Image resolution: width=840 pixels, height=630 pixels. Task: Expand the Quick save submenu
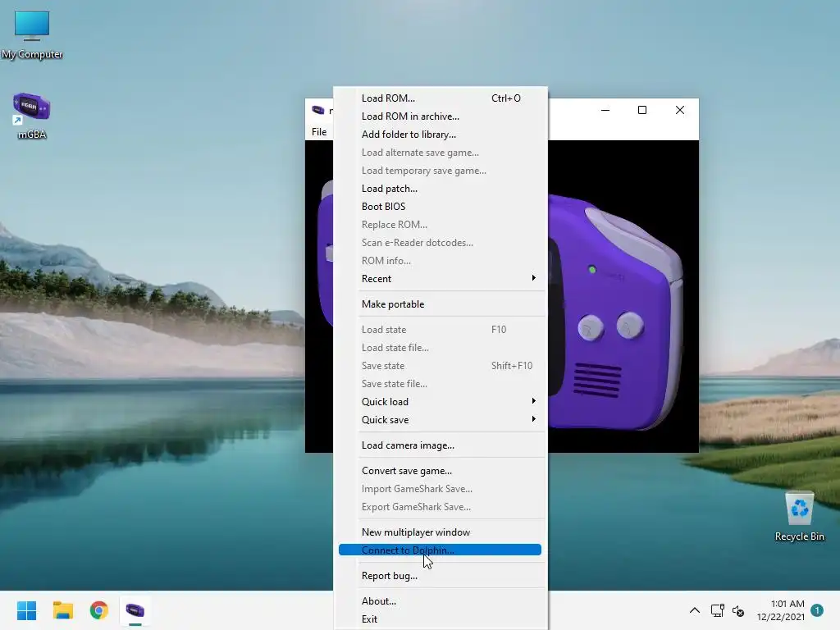pos(441,420)
